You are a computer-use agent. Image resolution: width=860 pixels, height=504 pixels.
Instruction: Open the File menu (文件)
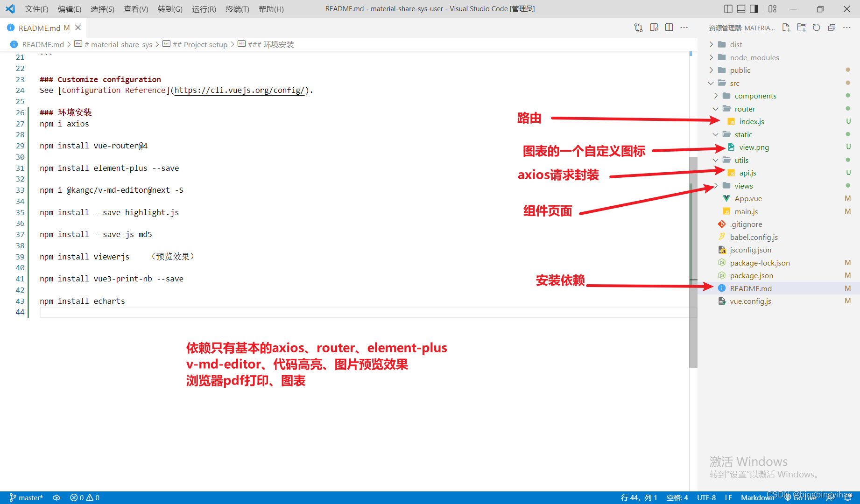pyautogui.click(x=36, y=9)
